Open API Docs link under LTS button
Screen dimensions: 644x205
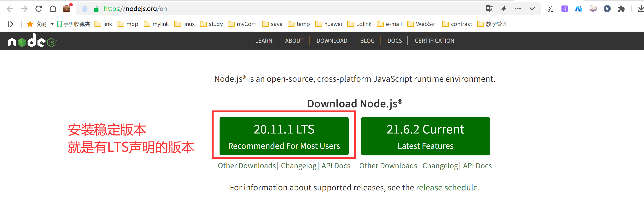(336, 166)
